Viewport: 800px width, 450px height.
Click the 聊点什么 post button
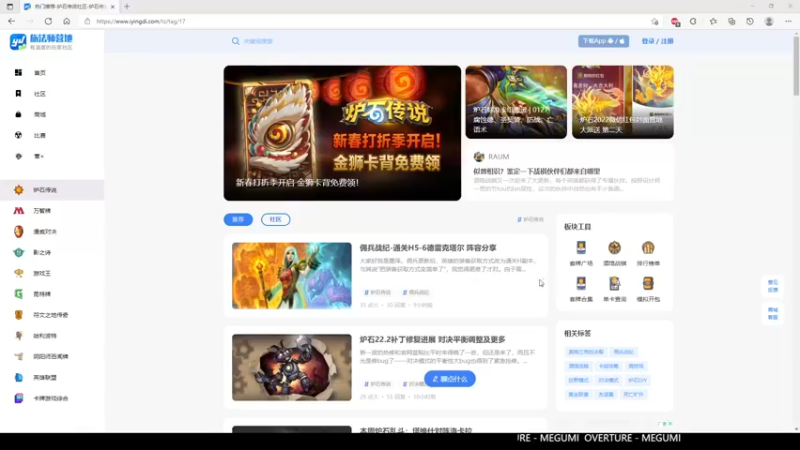point(449,379)
